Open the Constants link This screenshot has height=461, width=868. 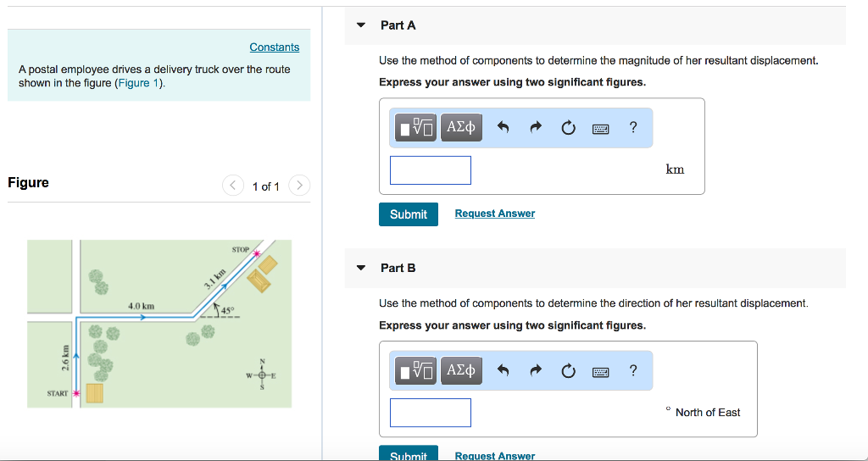coord(275,47)
